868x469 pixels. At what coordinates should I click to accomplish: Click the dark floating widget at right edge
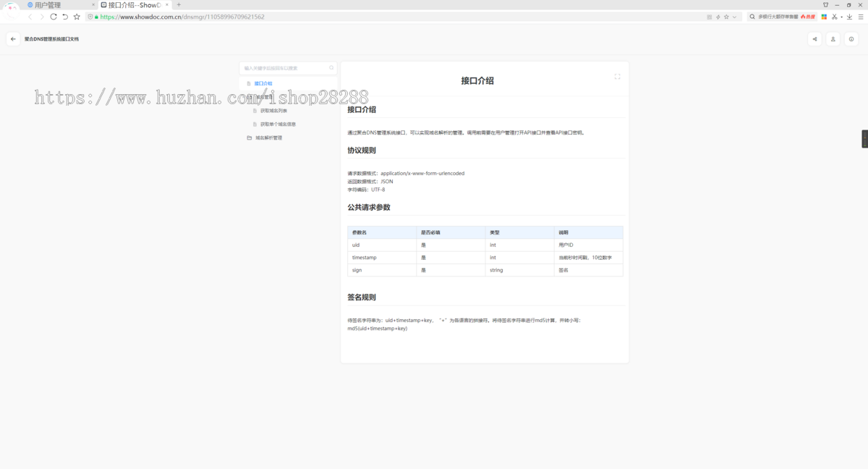864,139
